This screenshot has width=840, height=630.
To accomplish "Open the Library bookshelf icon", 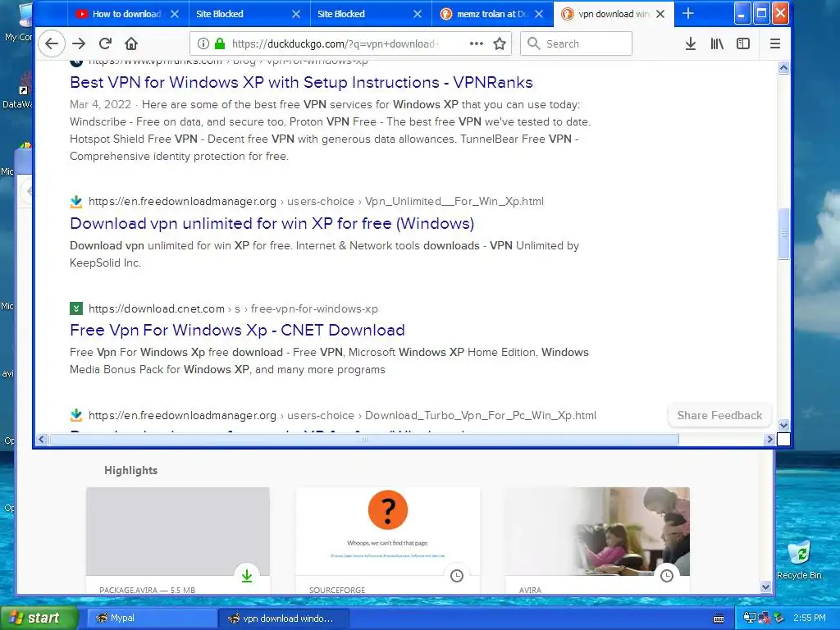I will pos(717,44).
